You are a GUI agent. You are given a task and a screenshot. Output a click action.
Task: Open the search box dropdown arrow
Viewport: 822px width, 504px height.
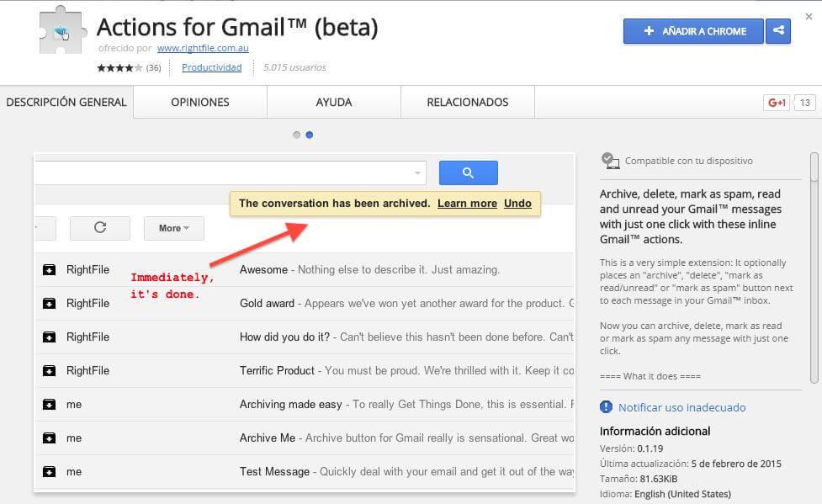coord(417,173)
